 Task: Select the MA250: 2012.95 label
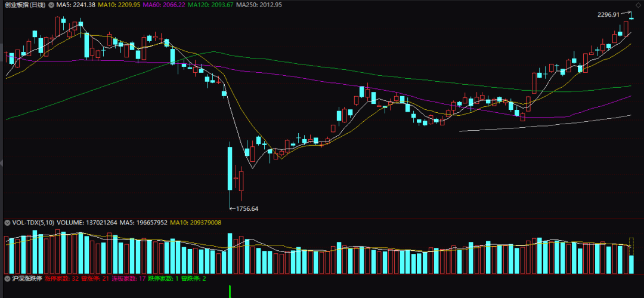click(x=259, y=5)
